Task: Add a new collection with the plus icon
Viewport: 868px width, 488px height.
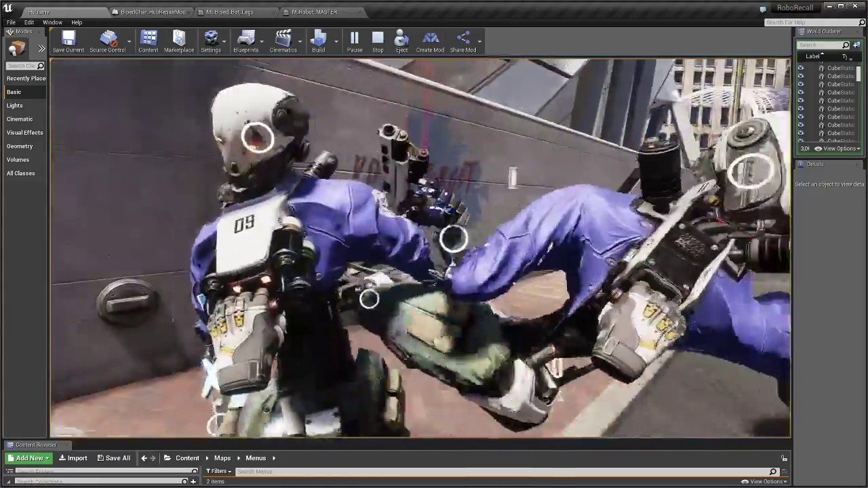Action: tap(193, 481)
